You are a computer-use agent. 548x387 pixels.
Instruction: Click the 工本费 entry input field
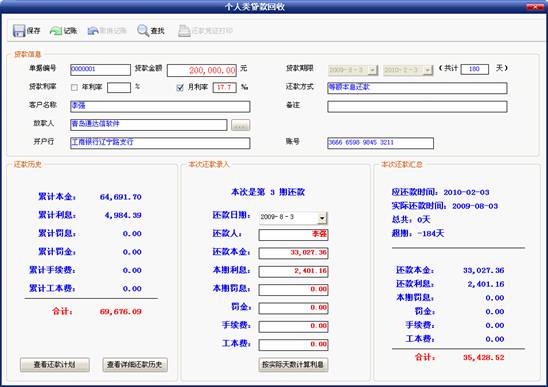[293, 345]
